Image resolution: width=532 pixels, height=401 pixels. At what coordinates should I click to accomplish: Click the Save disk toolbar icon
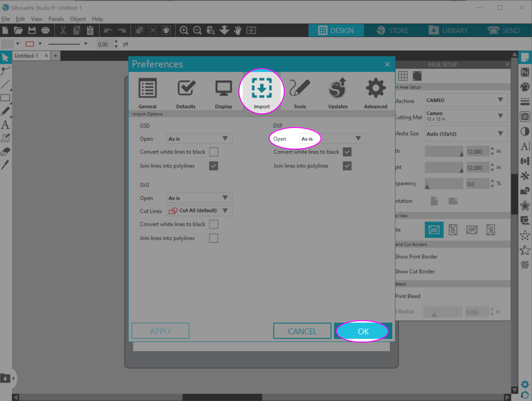click(32, 31)
